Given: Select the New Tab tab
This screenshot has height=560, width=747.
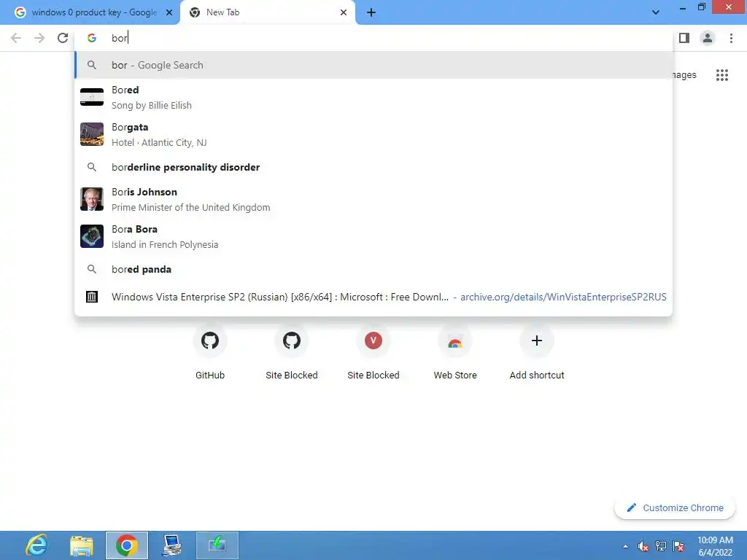Looking at the screenshot, I should click(268, 12).
